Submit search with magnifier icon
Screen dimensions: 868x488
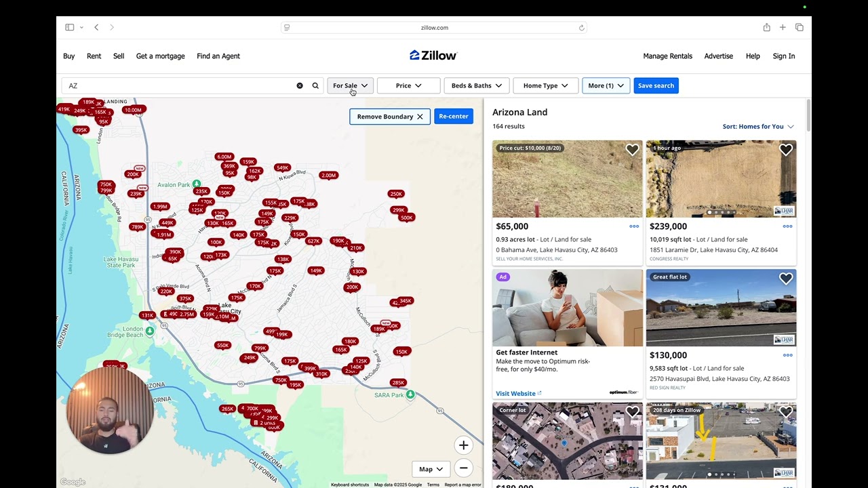point(315,85)
